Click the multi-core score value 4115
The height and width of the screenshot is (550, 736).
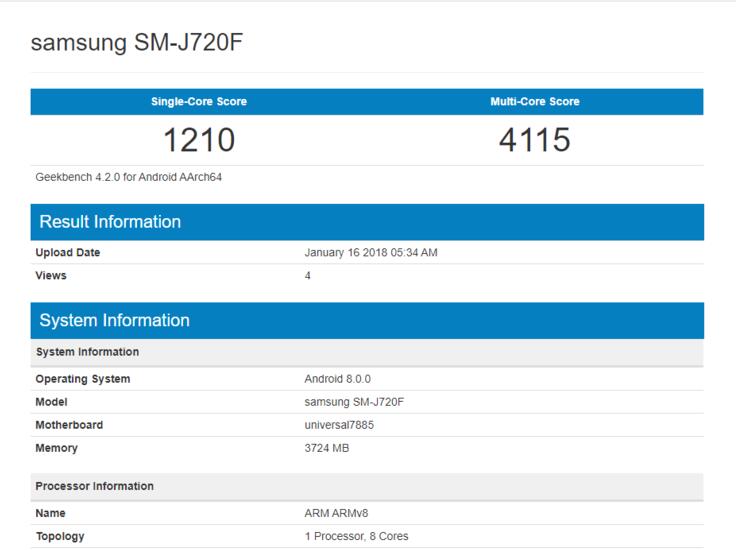(535, 140)
